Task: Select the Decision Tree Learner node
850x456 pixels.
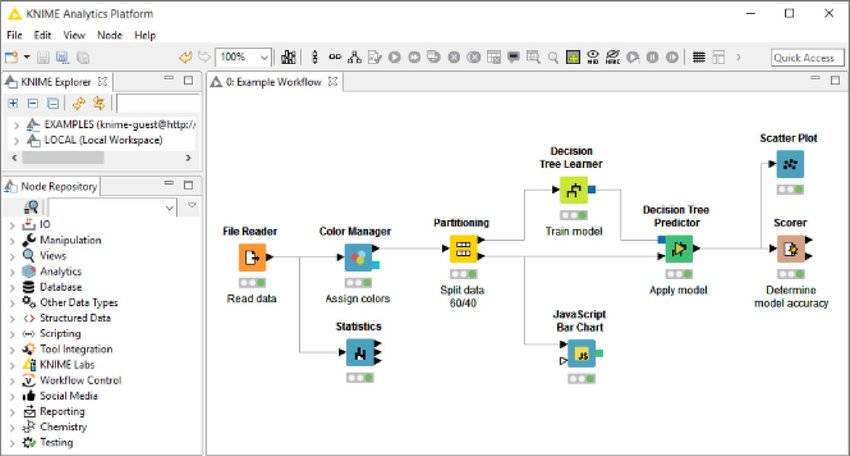Action: [573, 190]
